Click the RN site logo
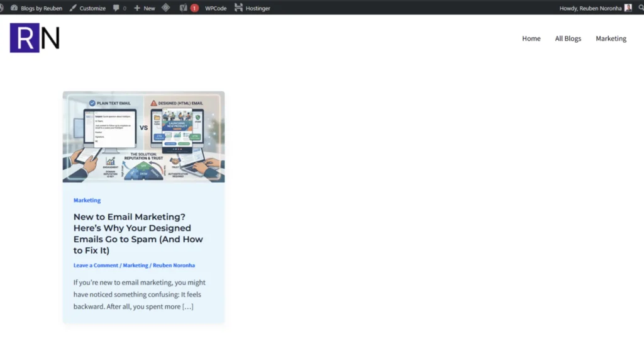 click(x=35, y=38)
